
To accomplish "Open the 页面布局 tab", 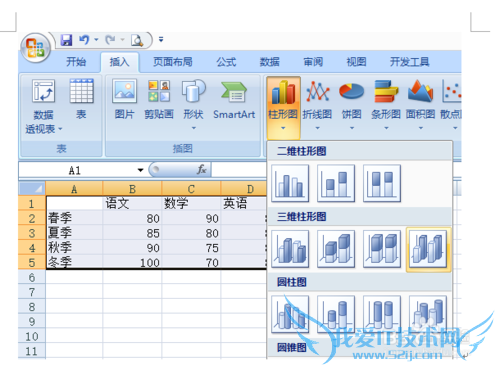I will [173, 62].
